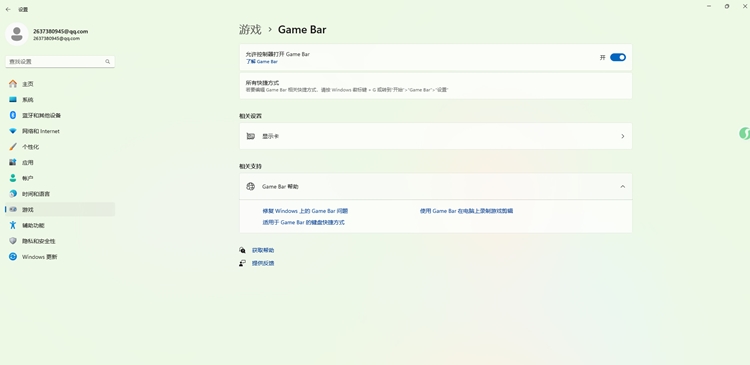Image resolution: width=750 pixels, height=365 pixels.
Task: Open 适用于 Game Bar 的键盘快捷方式 link
Action: tap(303, 222)
